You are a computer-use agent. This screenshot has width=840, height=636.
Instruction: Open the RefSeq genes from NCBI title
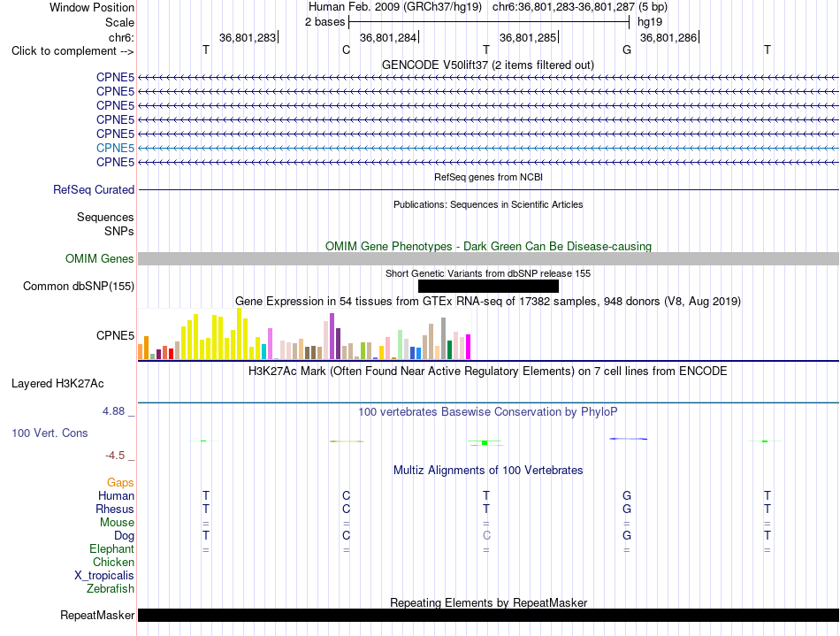tap(488, 177)
